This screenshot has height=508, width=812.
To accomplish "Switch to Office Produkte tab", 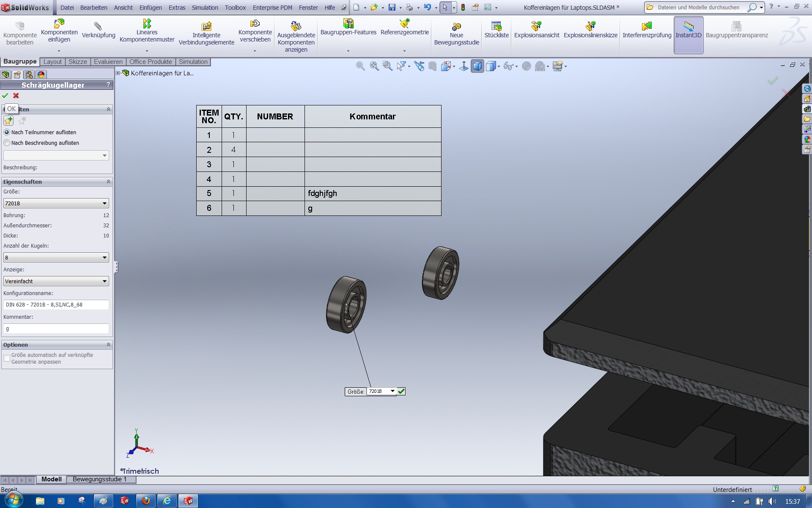I will pos(151,62).
